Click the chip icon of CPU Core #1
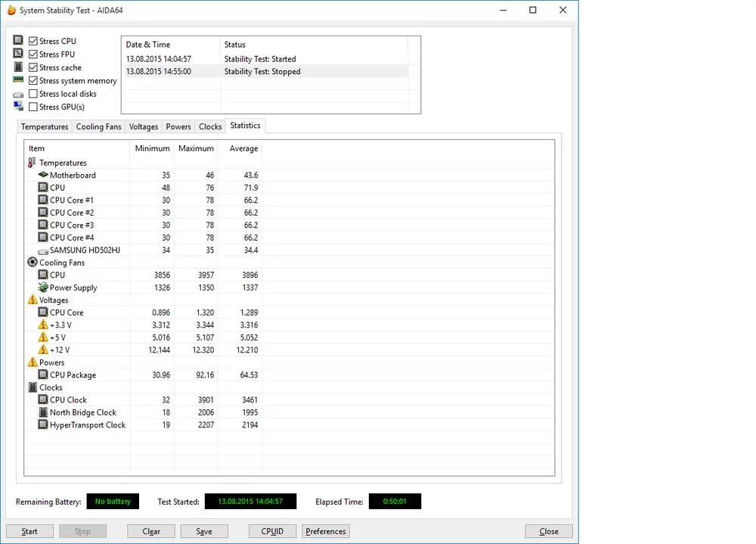This screenshot has height=544, width=756. (43, 199)
